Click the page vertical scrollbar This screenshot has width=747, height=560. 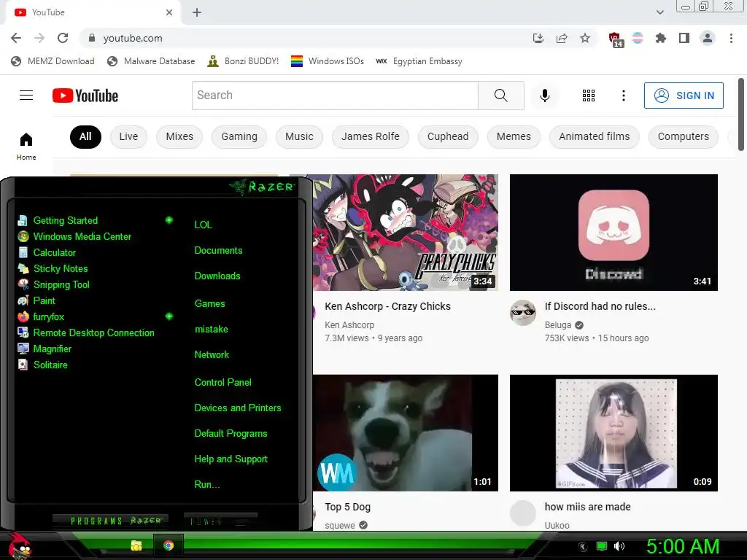point(741,114)
